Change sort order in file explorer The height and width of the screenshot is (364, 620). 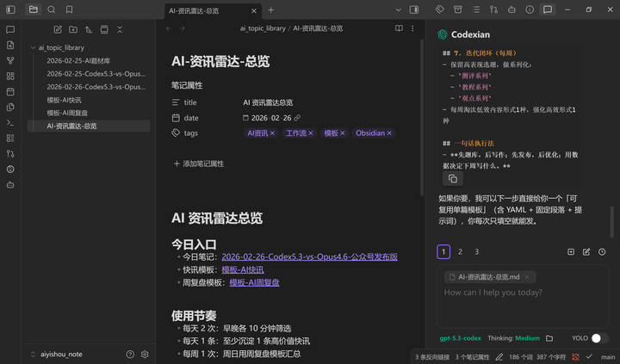[89, 29]
